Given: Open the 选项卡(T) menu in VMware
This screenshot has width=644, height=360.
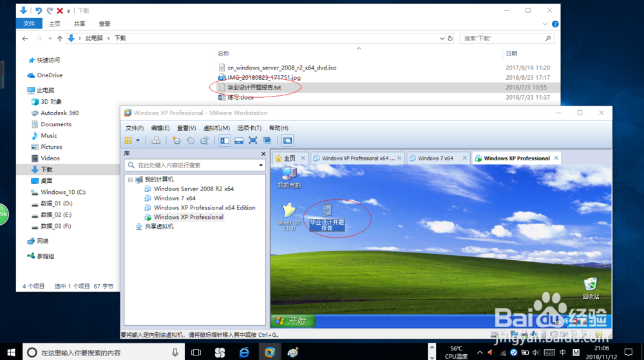Looking at the screenshot, I should tap(249, 128).
